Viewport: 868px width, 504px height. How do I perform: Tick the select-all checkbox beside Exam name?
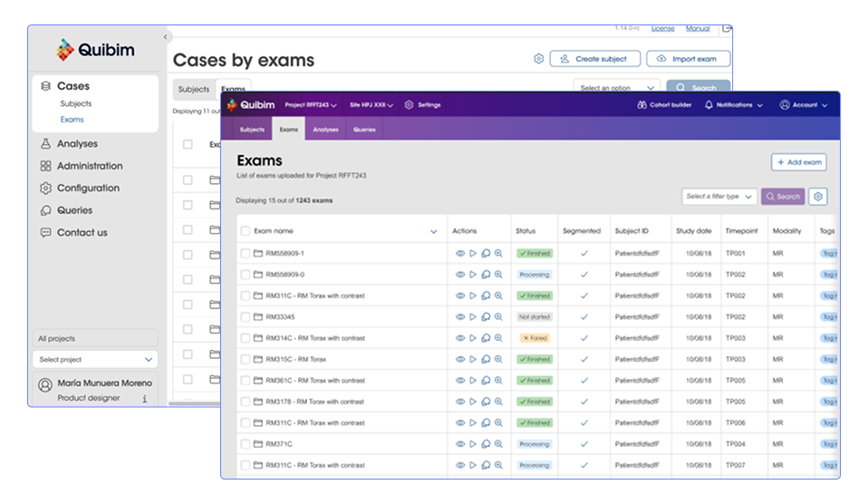pos(246,231)
